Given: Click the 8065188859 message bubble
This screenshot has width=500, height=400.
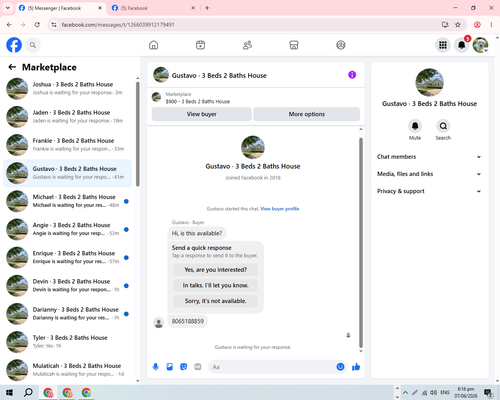Looking at the screenshot, I should click(x=188, y=321).
